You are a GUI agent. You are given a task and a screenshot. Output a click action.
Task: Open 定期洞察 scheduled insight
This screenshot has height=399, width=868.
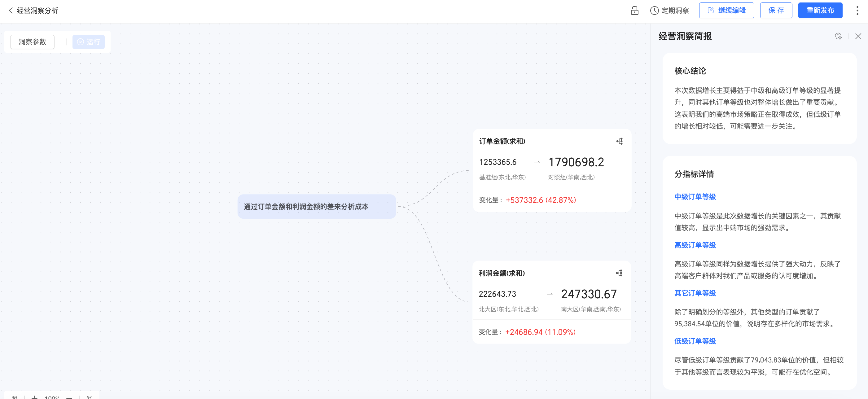tap(669, 11)
